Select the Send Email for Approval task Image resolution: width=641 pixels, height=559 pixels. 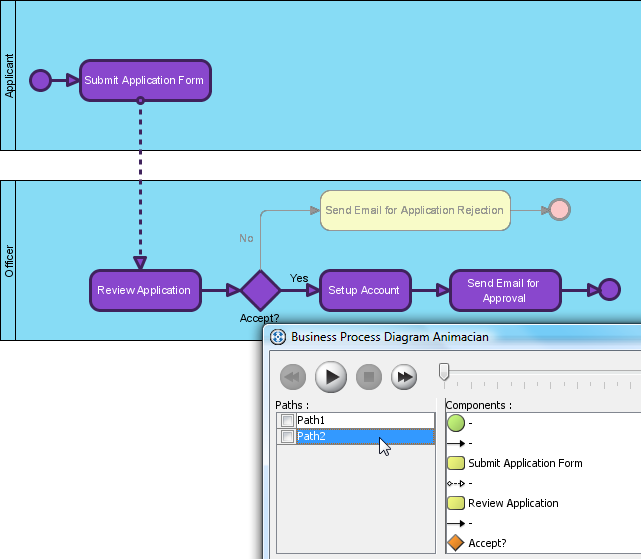(x=505, y=290)
